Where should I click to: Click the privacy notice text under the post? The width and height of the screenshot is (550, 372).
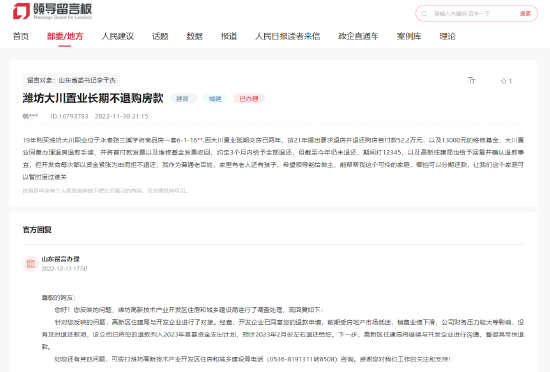[105, 191]
